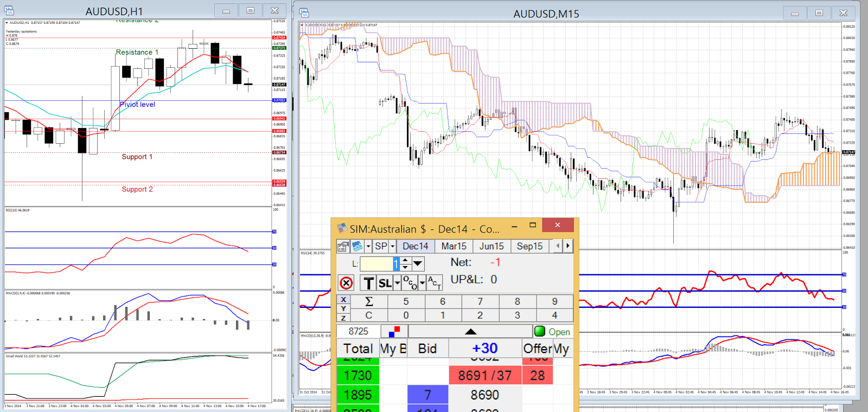Switch to the Dec14 contract tab
This screenshot has width=868, height=412.
(416, 247)
